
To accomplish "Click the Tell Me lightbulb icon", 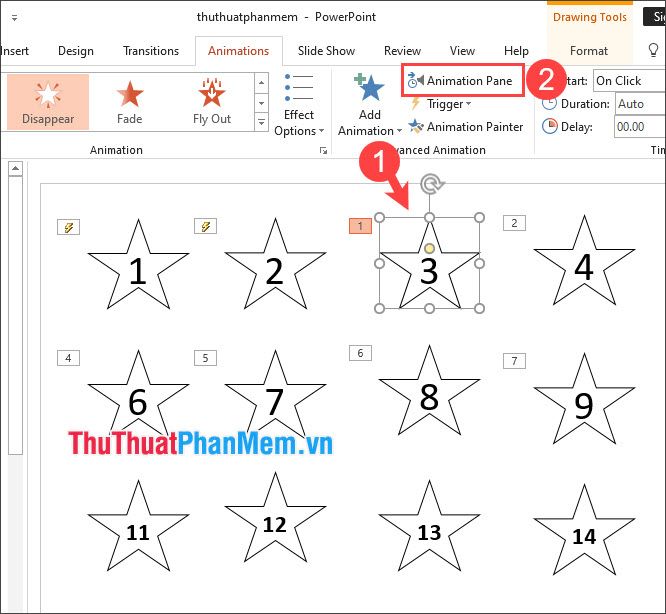I will point(654,50).
